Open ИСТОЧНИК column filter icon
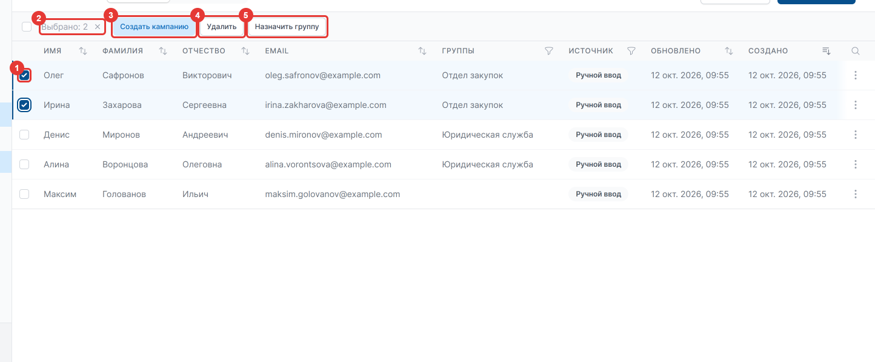This screenshot has width=875, height=362. coord(631,51)
